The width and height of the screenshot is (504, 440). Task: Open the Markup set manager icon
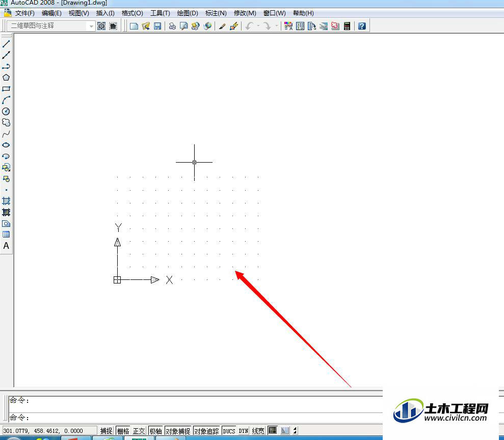point(335,26)
